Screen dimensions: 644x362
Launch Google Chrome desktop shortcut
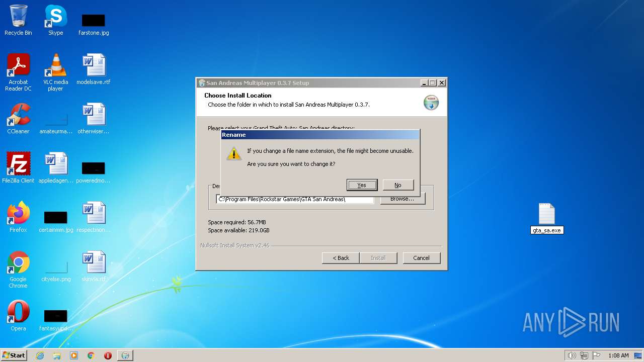[x=18, y=269]
